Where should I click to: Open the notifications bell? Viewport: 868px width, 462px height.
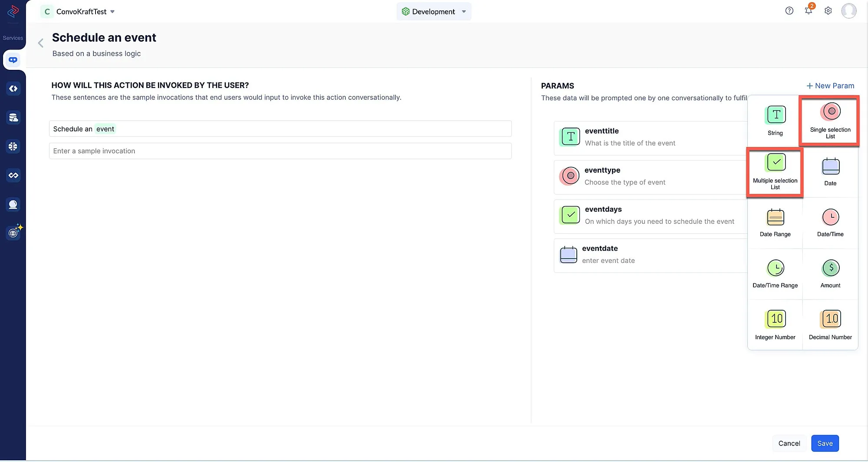pyautogui.click(x=808, y=11)
